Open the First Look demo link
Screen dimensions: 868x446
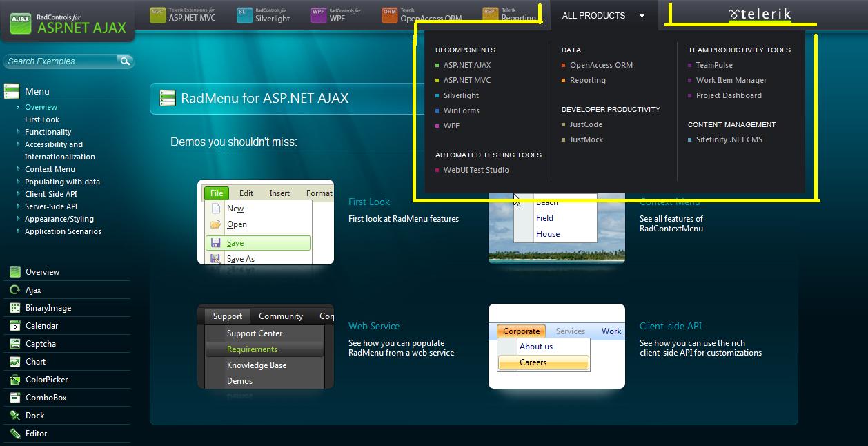tap(369, 202)
